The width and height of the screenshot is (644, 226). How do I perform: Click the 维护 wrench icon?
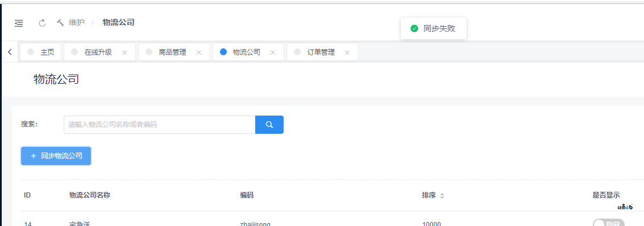click(x=60, y=22)
